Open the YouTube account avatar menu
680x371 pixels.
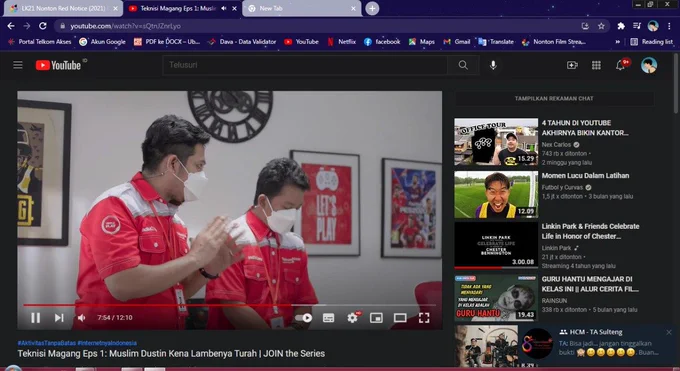(x=649, y=65)
